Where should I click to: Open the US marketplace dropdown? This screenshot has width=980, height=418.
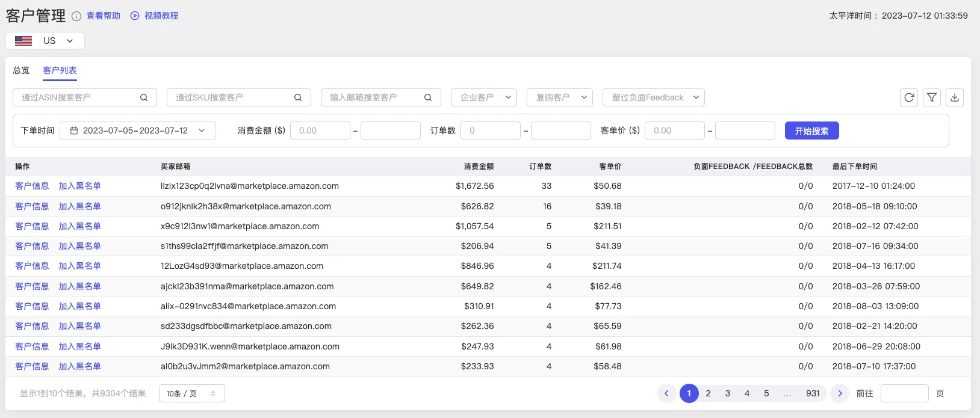tap(45, 41)
